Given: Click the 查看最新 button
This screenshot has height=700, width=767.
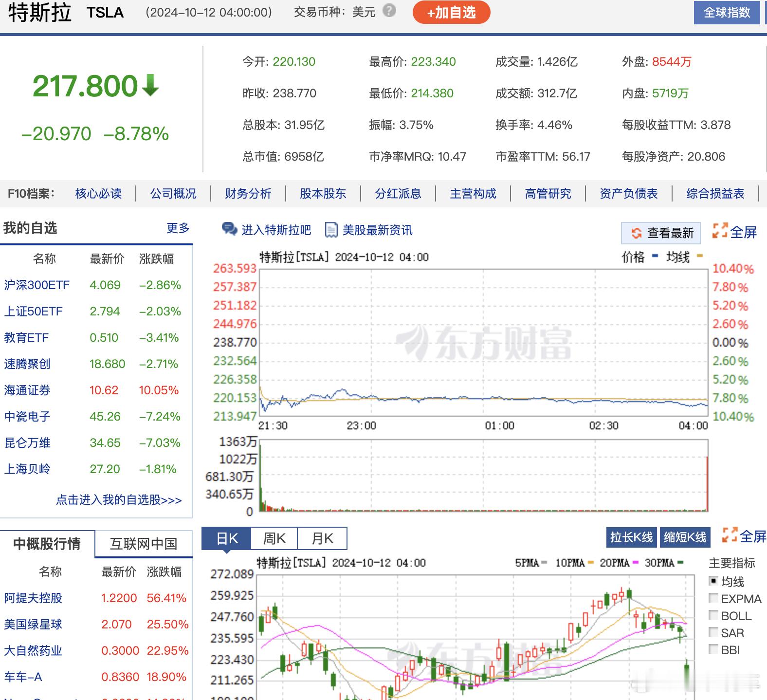Looking at the screenshot, I should [661, 233].
